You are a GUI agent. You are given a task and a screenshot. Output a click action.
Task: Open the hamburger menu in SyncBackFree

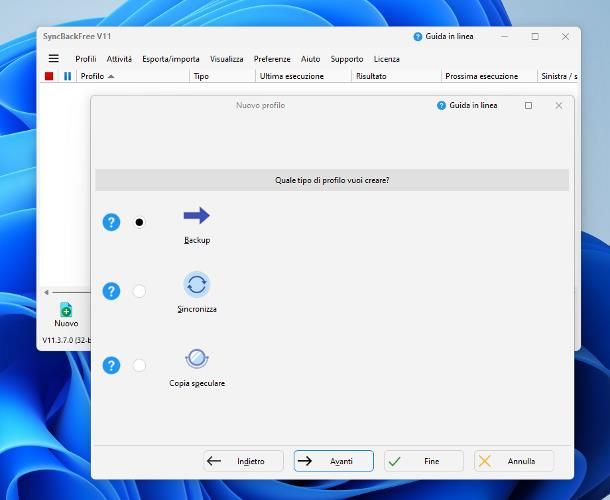pyautogui.click(x=54, y=58)
